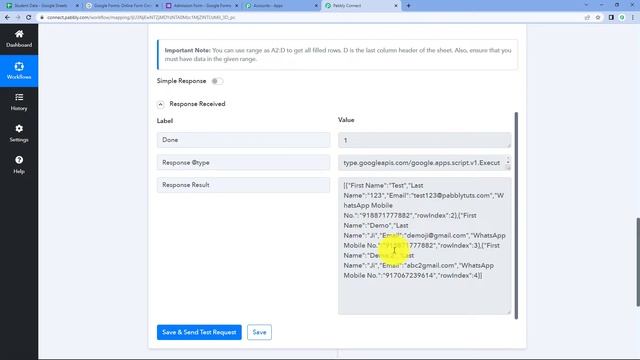Click the share page icon in address bar

click(x=587, y=18)
